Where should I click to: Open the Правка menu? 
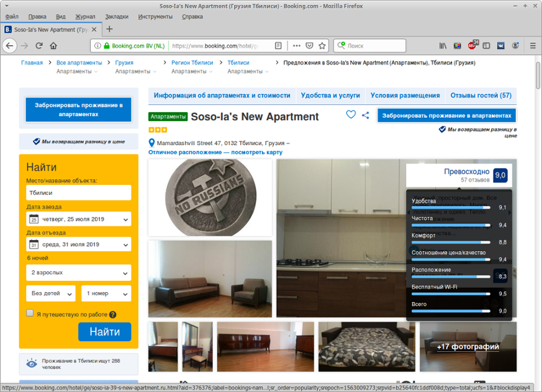(37, 17)
